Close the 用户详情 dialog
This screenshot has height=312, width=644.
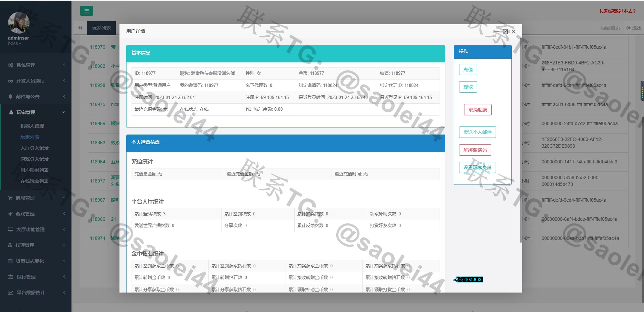coord(514,32)
